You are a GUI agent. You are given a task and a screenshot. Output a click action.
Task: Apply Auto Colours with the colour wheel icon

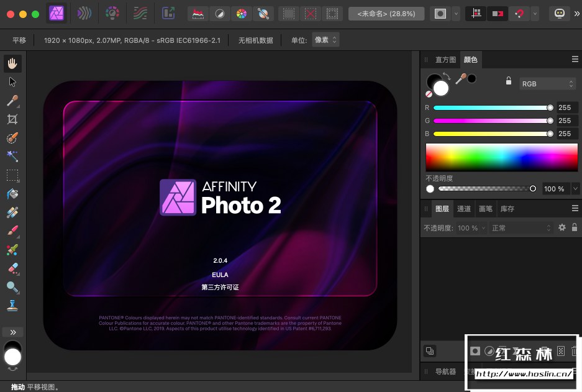point(241,14)
